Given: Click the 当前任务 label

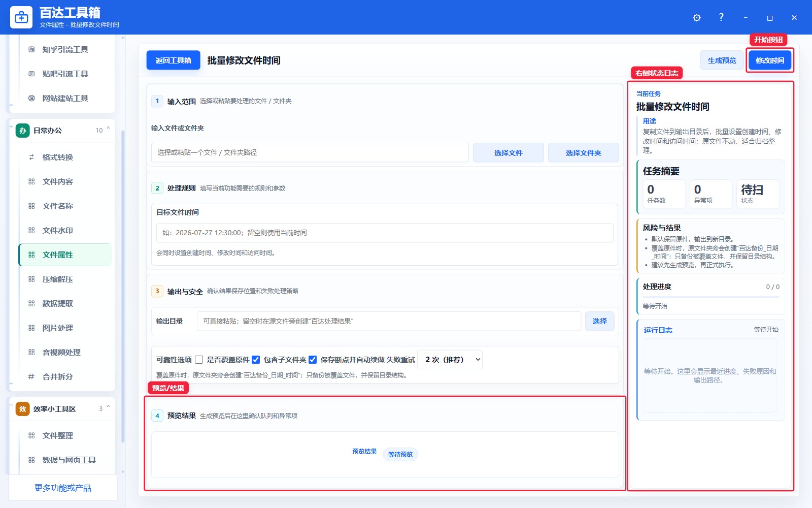Looking at the screenshot, I should [649, 94].
